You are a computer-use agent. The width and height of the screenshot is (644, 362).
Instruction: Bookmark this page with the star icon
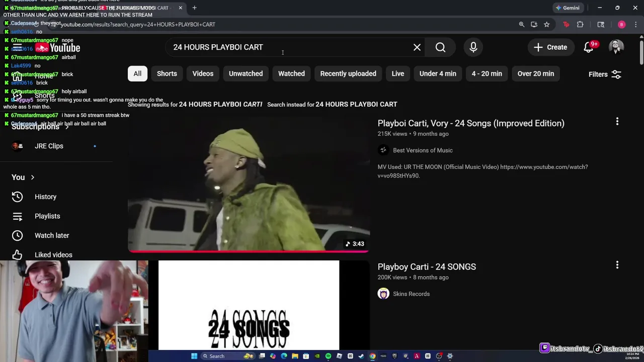[546, 24]
